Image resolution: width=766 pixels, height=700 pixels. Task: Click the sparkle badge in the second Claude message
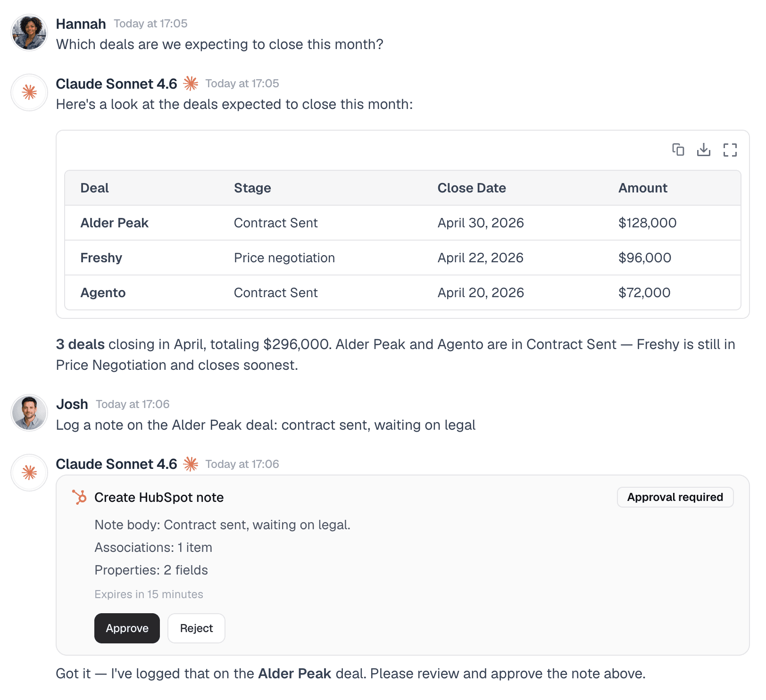tap(191, 464)
